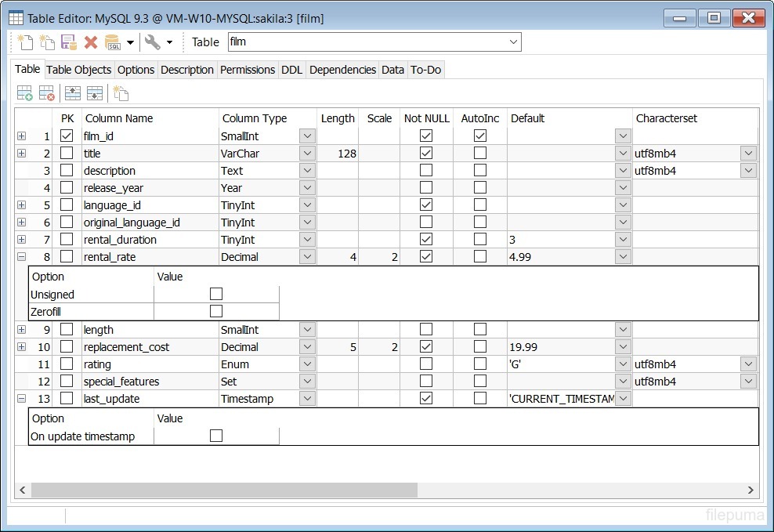Screen dimensions: 774x532
Task: Expand the film_id row details
Action: (x=21, y=136)
